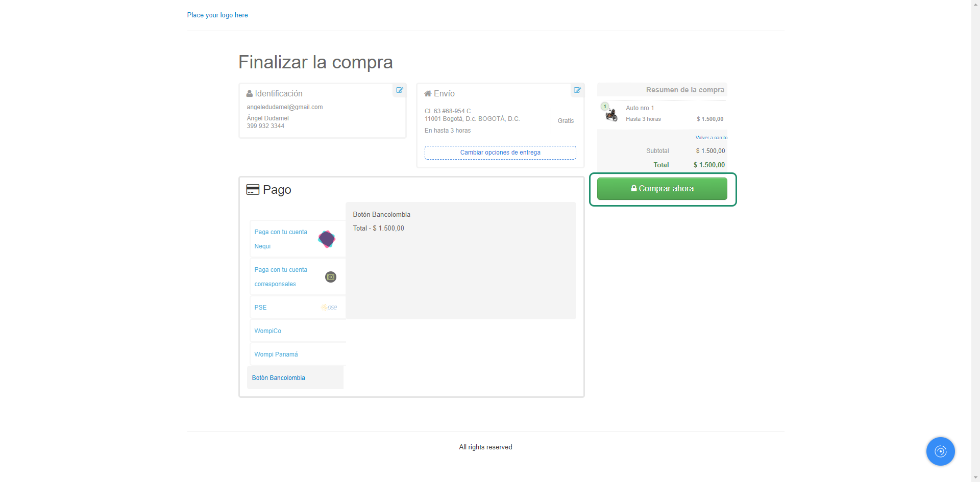The height and width of the screenshot is (482, 980).
Task: Select Botón Bancolombia payment option
Action: (x=279, y=378)
